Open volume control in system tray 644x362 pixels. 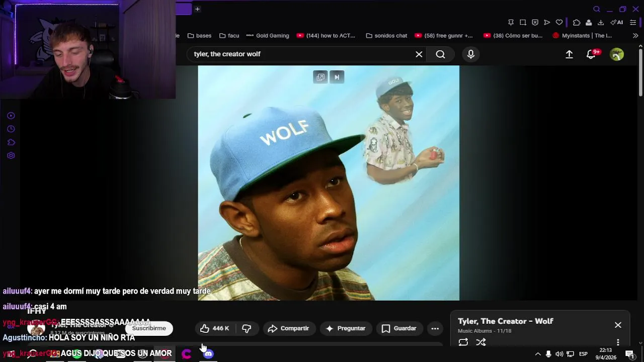tap(559, 354)
